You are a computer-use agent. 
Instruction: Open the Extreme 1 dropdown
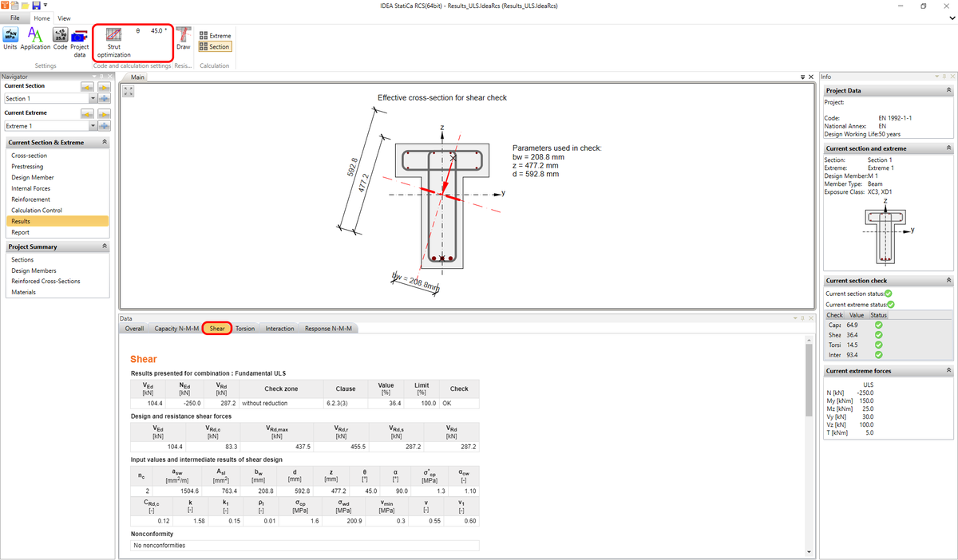coord(93,124)
